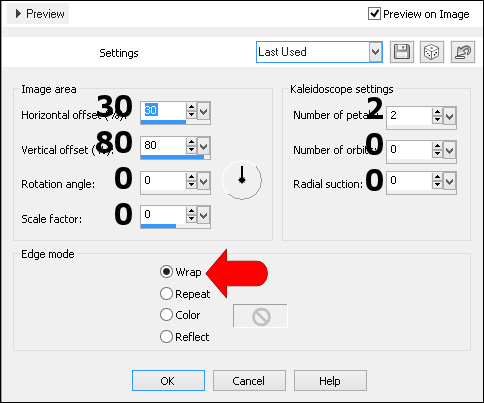Image resolution: width=484 pixels, height=403 pixels.
Task: Increase the Scale factor using up stepper
Action: coord(191,211)
